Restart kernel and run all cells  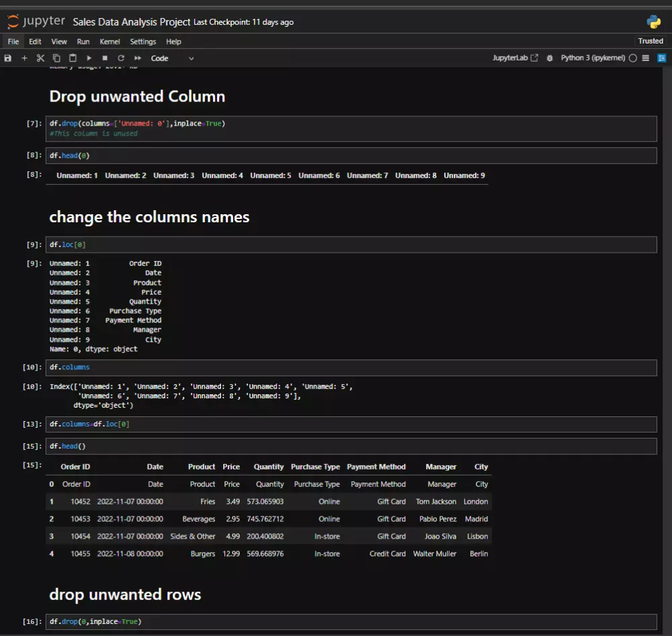tap(138, 58)
